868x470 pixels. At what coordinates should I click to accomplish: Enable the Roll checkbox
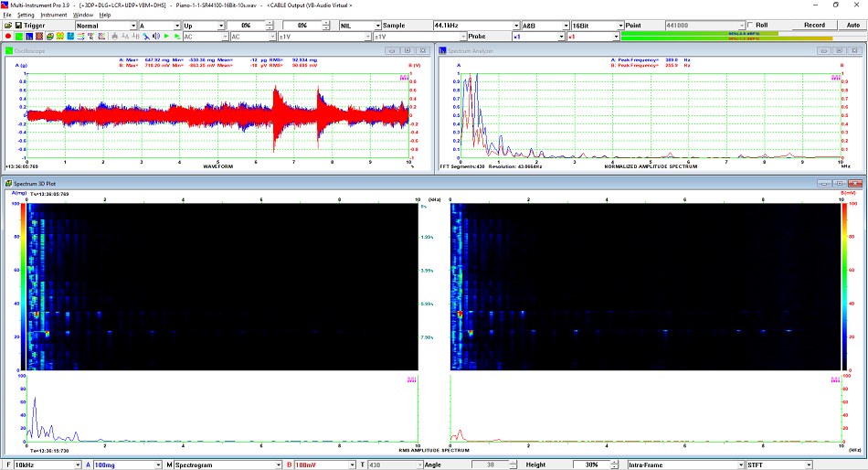click(751, 25)
